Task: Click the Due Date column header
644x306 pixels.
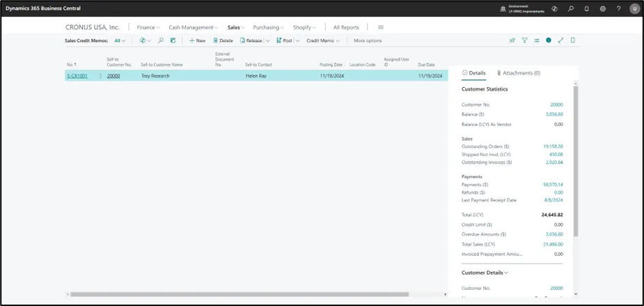Action: coord(426,65)
